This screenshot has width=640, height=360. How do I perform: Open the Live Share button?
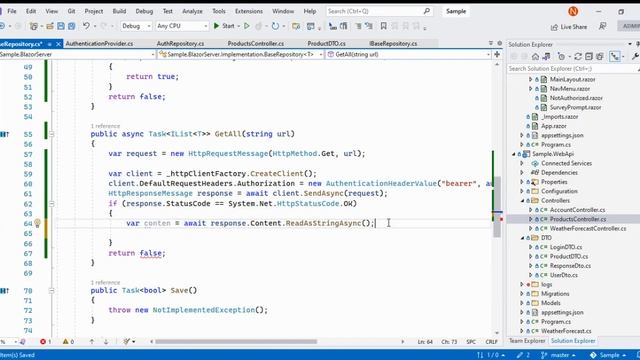point(569,27)
